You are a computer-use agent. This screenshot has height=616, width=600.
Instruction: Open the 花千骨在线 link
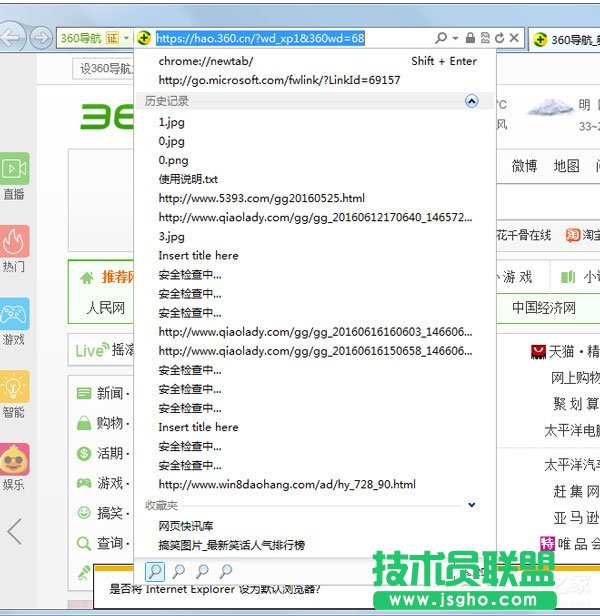tap(523, 235)
